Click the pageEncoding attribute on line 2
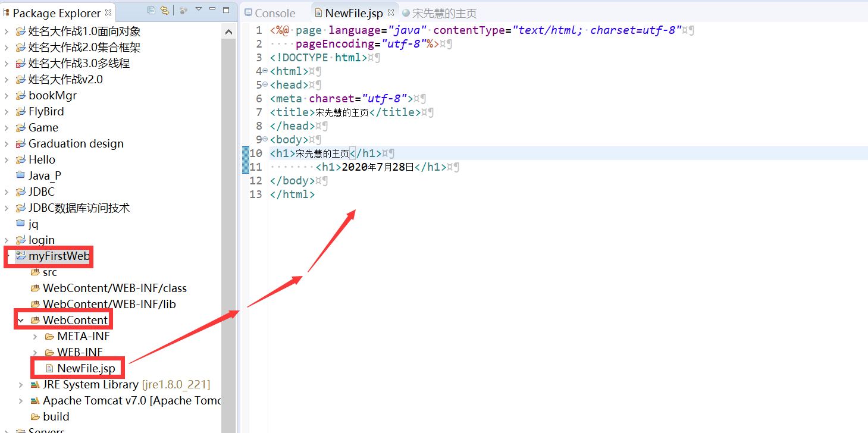This screenshot has width=868, height=433. 361,43
